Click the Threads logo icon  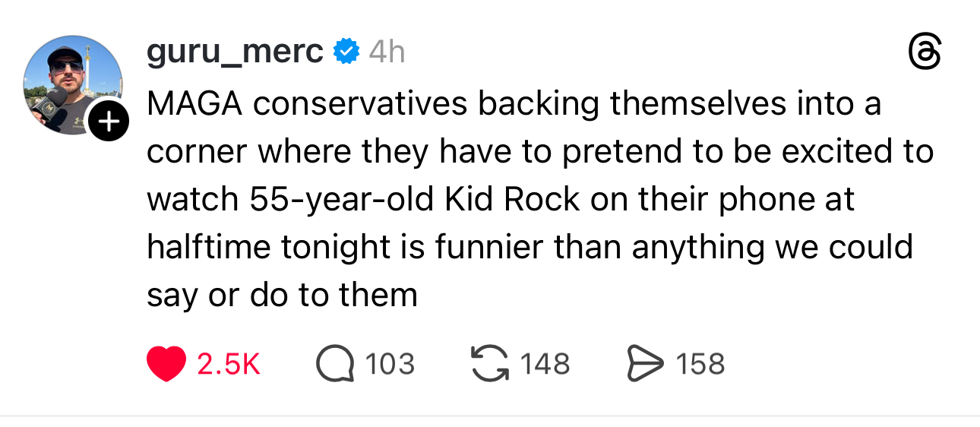(925, 55)
